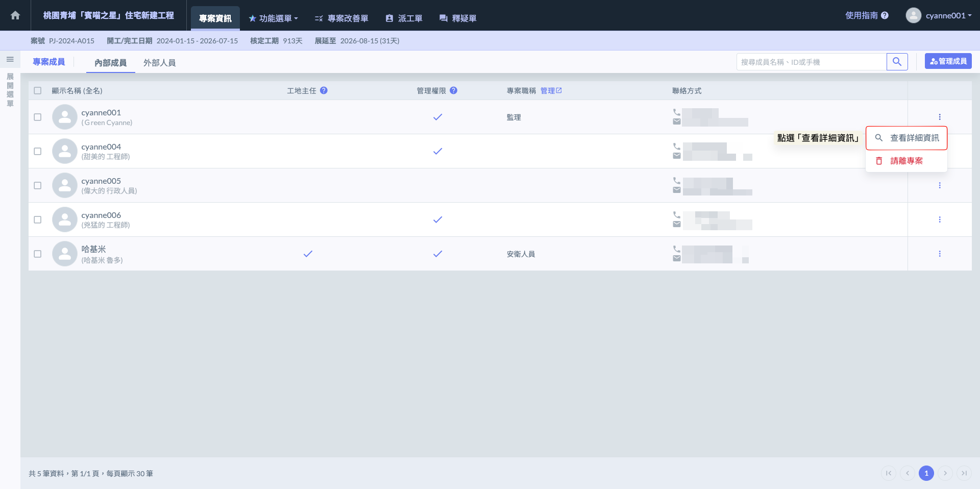Open three-dot menu for cyanne005 row
Image resolution: width=980 pixels, height=489 pixels.
click(x=939, y=185)
